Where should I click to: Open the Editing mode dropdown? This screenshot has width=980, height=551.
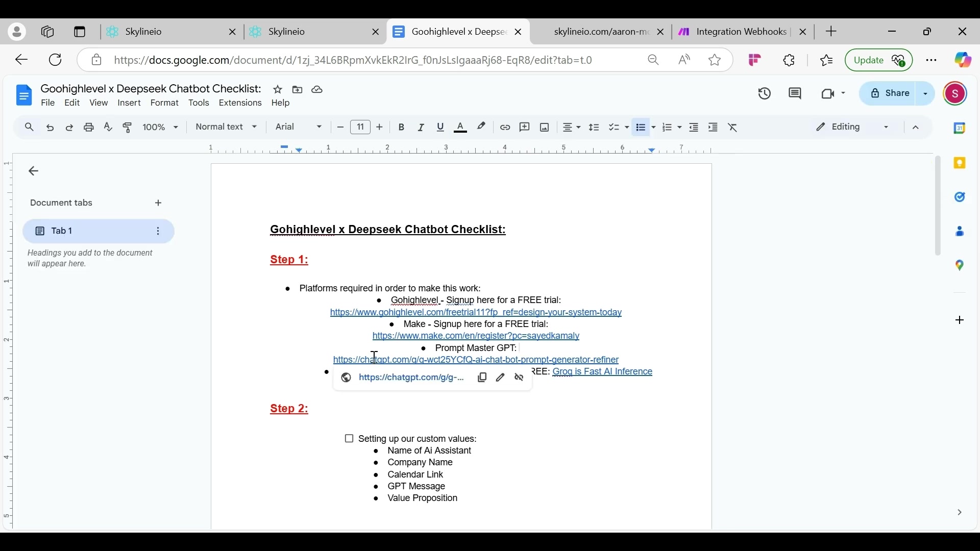pos(852,128)
